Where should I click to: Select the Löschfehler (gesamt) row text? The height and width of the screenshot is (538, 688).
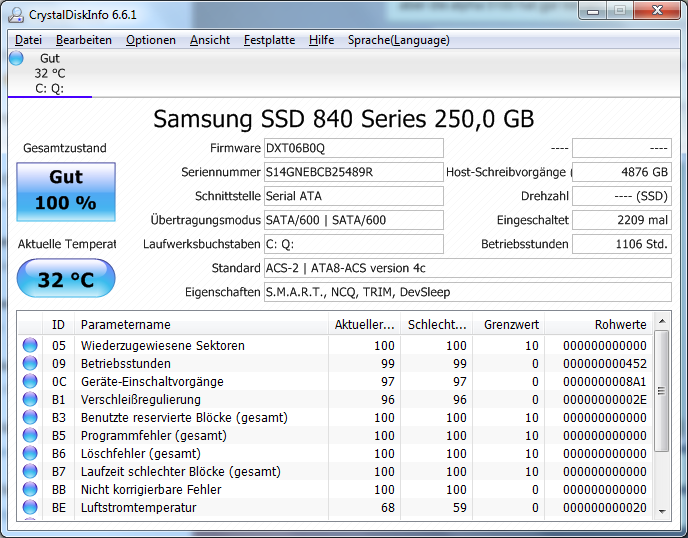[140, 453]
